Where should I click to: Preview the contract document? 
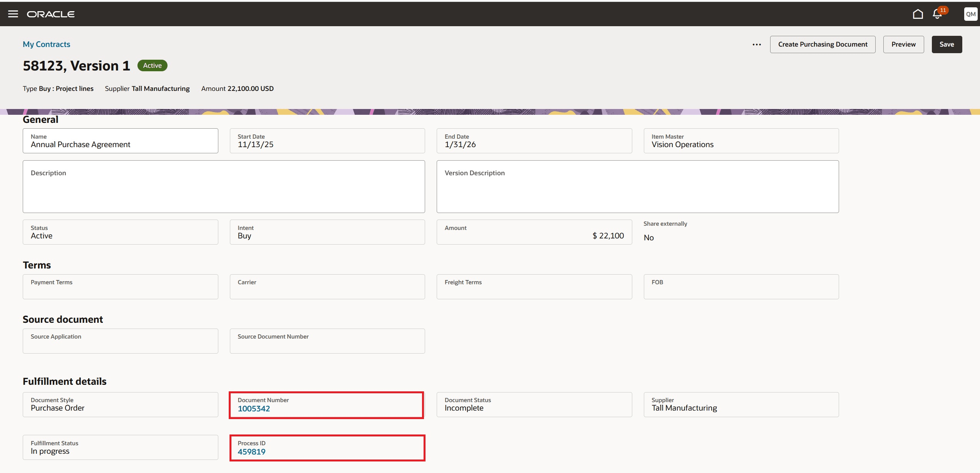pos(903,44)
